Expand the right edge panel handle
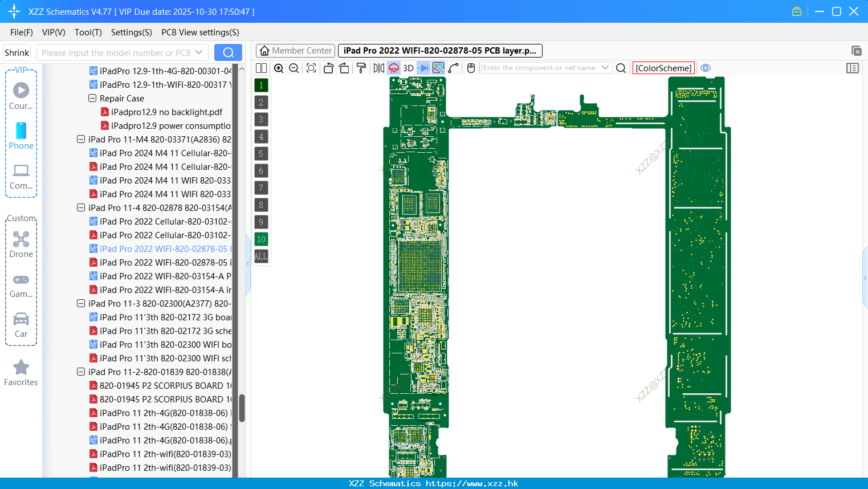Image resolution: width=868 pixels, height=489 pixels. (865, 278)
